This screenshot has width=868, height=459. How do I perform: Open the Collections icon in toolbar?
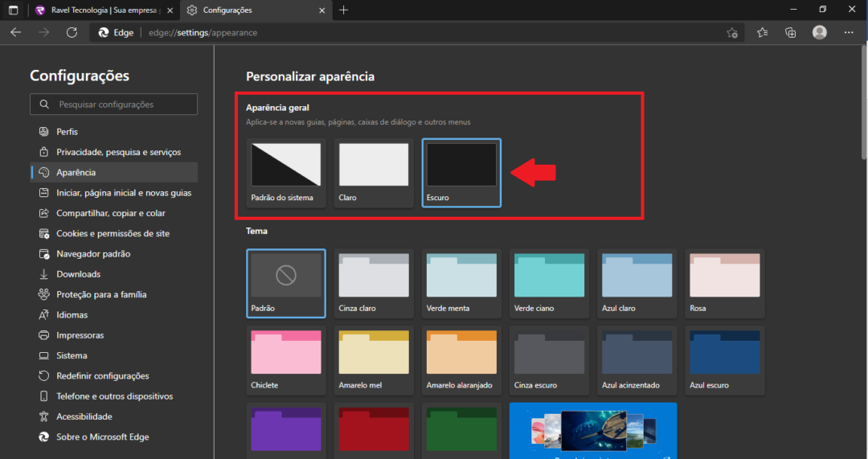pyautogui.click(x=791, y=33)
